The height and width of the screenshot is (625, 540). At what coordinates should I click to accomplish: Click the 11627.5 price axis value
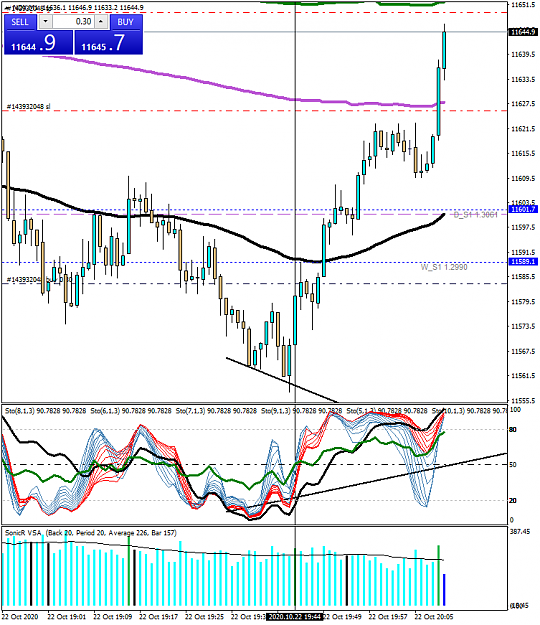(523, 104)
